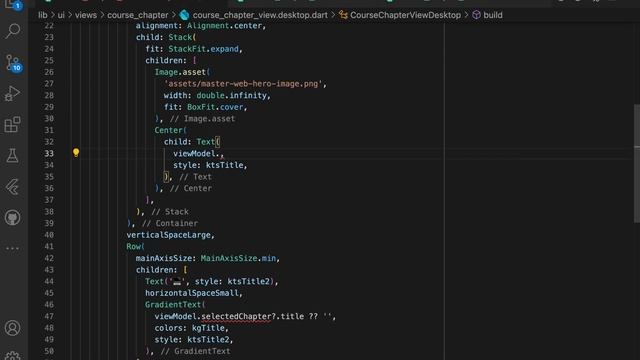Select the 'course_chapter' breadcrumb
Image resolution: width=640 pixels, height=360 pixels.
pos(138,15)
